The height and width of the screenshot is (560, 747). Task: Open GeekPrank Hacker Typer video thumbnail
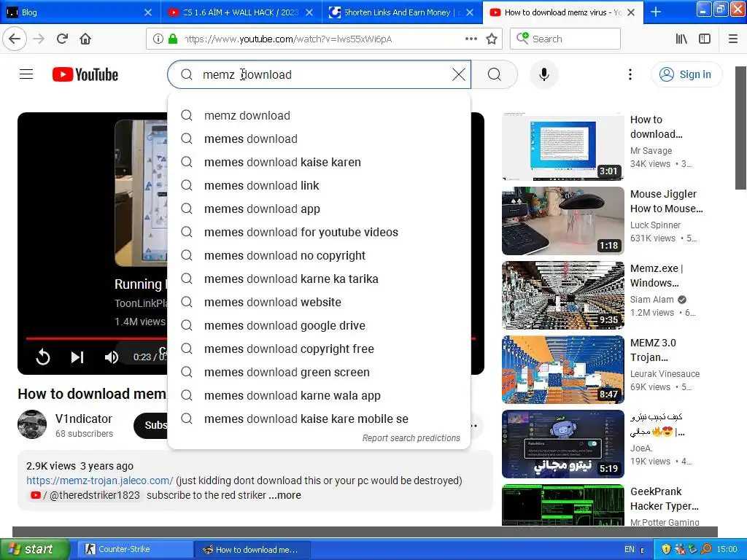click(x=562, y=505)
